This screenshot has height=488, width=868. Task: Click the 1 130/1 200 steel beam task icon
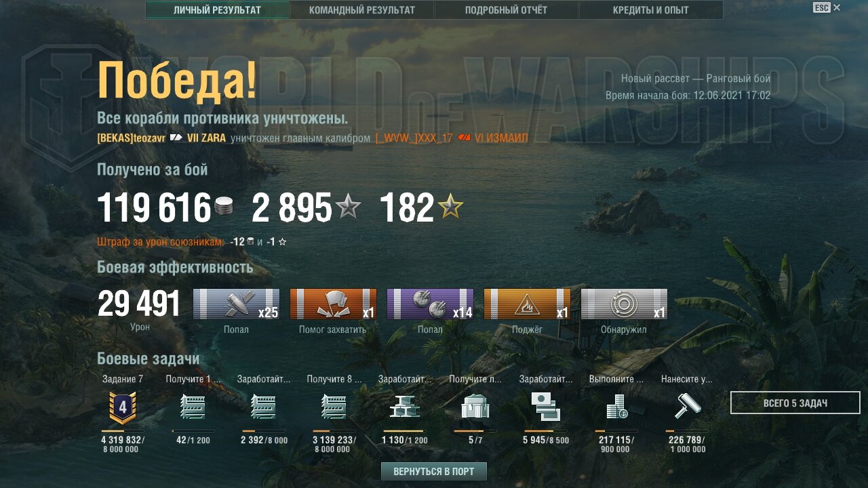tap(404, 406)
